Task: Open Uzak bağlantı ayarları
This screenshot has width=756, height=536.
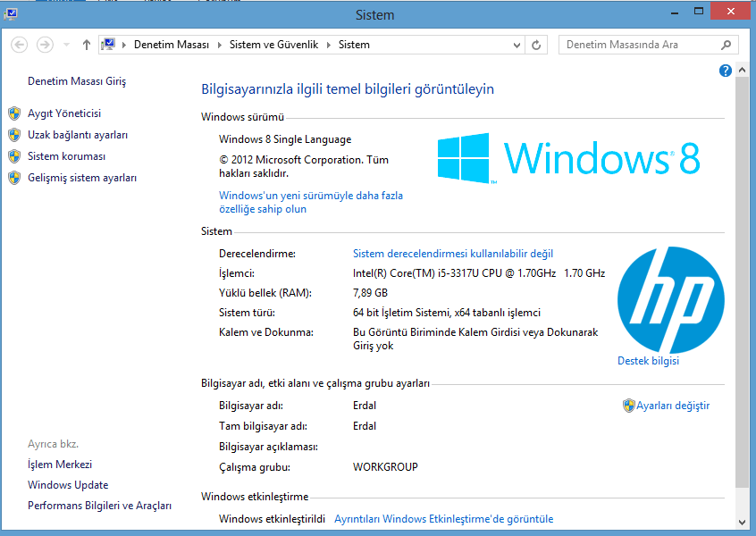Action: tap(78, 135)
